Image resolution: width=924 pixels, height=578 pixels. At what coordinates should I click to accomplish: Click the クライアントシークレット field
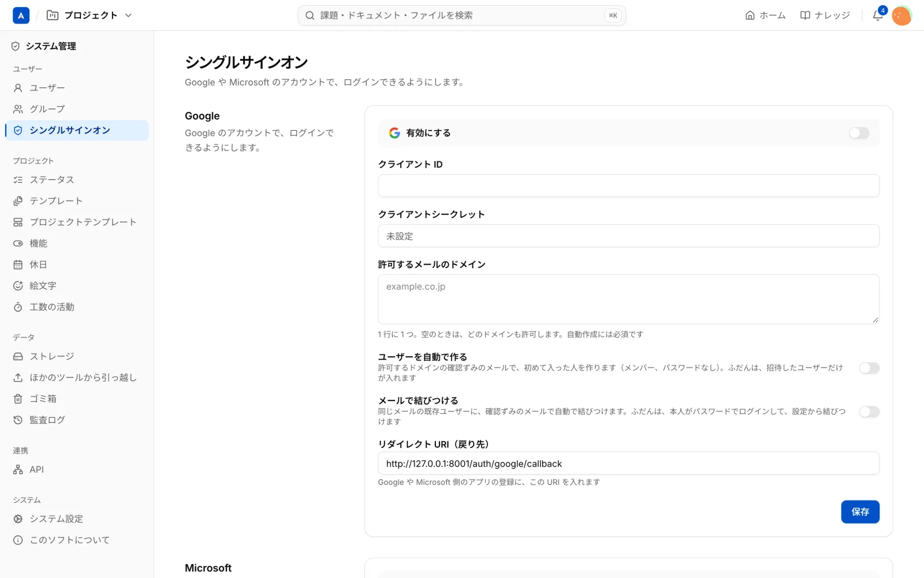628,236
